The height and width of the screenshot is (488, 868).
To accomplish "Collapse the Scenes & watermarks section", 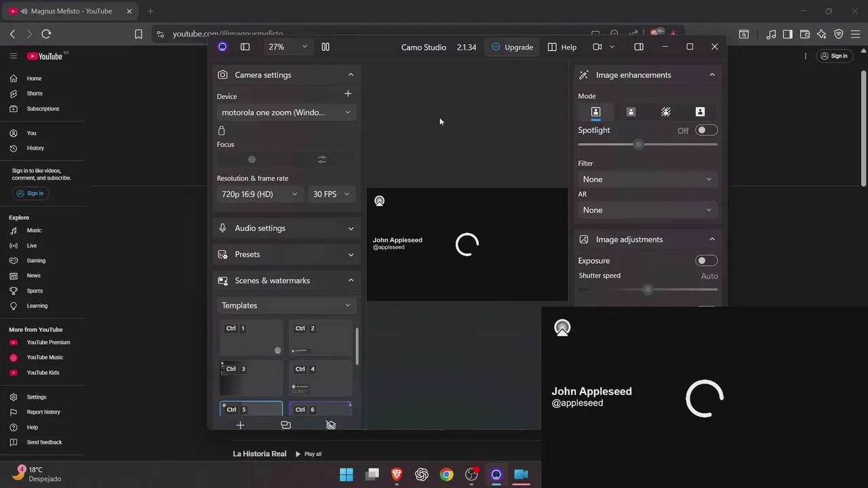I will [351, 281].
